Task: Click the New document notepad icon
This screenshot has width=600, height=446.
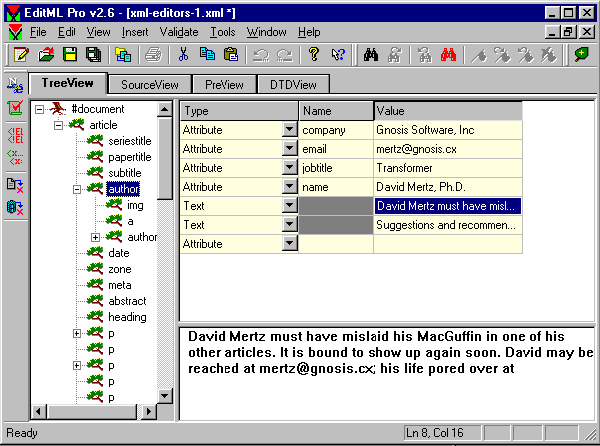Action: 21,54
